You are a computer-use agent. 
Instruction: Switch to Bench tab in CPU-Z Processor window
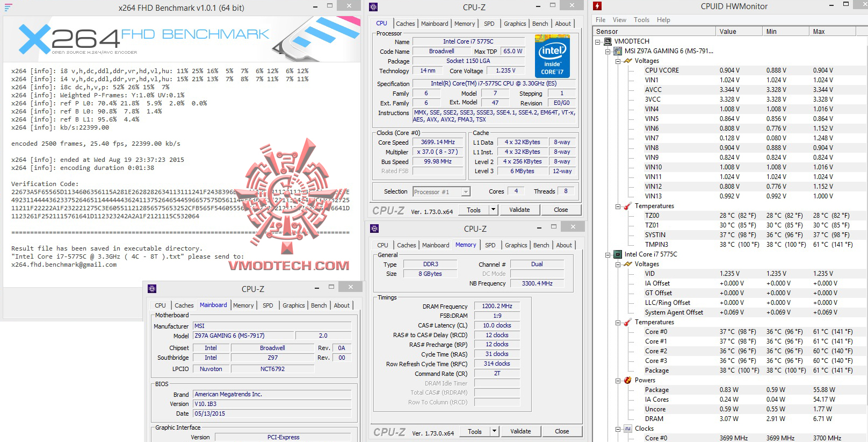540,24
